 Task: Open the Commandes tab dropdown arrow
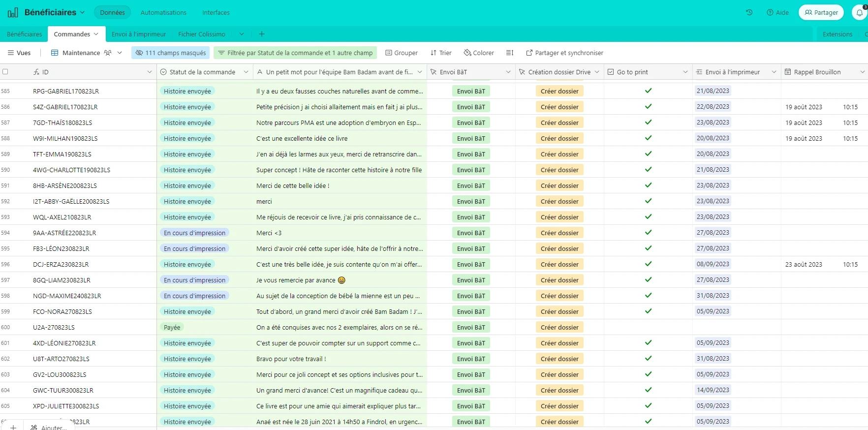click(96, 34)
